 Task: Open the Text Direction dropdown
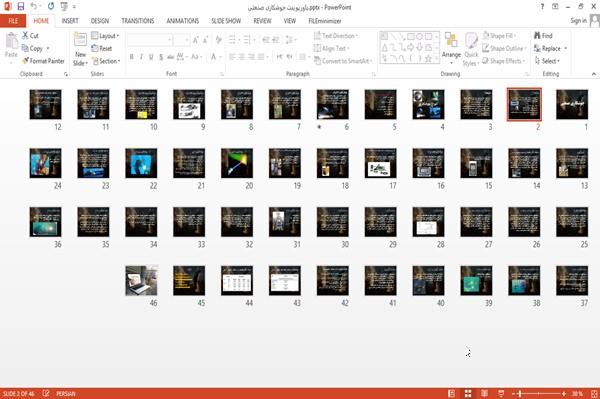336,36
